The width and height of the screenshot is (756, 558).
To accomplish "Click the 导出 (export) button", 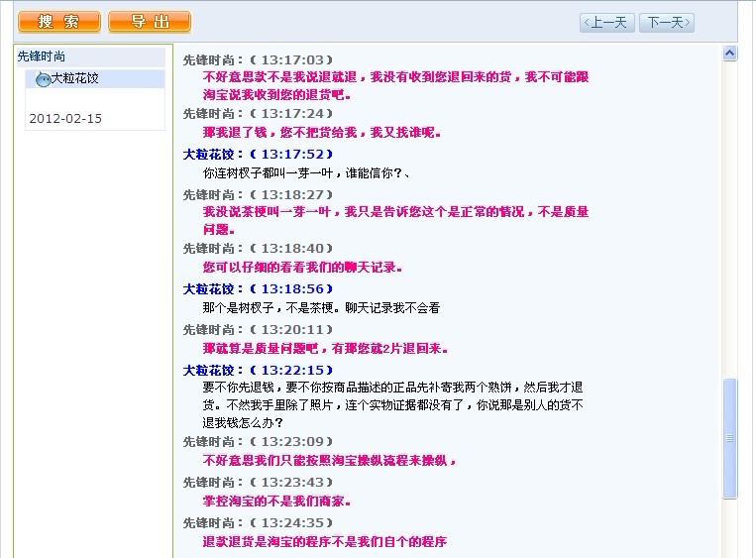I will coord(150,22).
